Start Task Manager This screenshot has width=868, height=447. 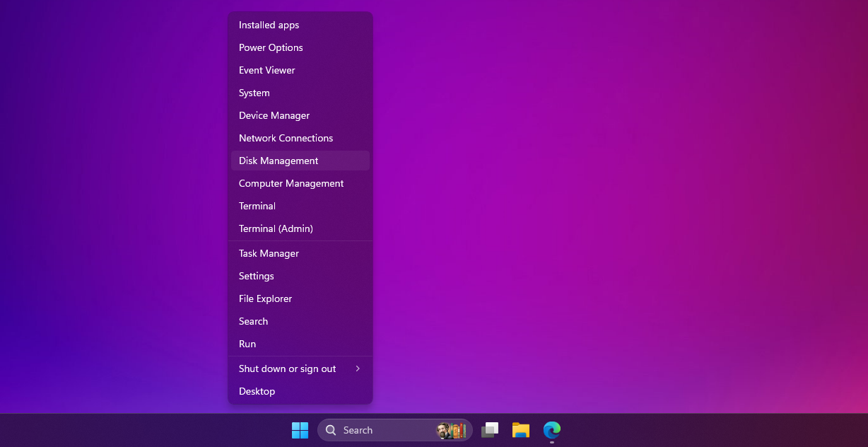300,253
